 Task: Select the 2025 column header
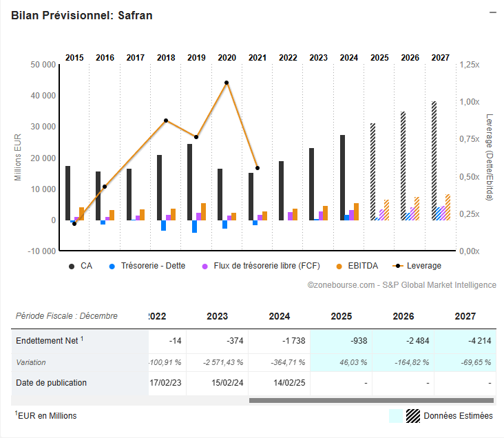(x=342, y=316)
